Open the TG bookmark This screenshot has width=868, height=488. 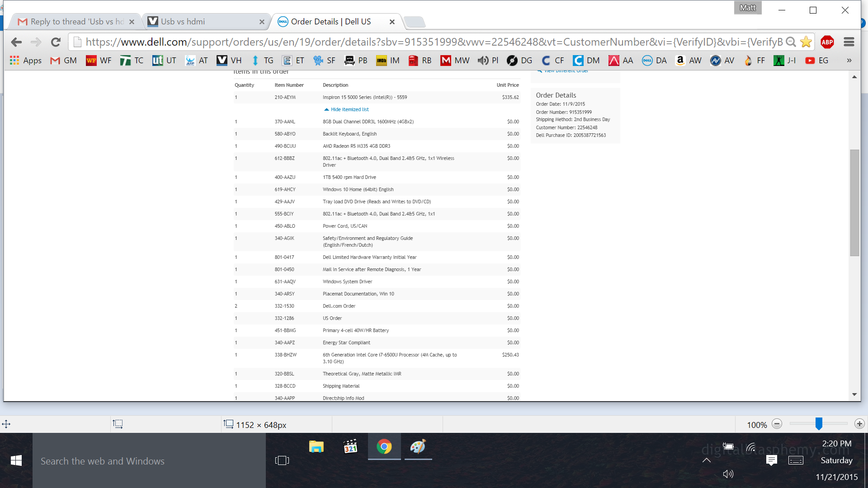tap(262, 61)
